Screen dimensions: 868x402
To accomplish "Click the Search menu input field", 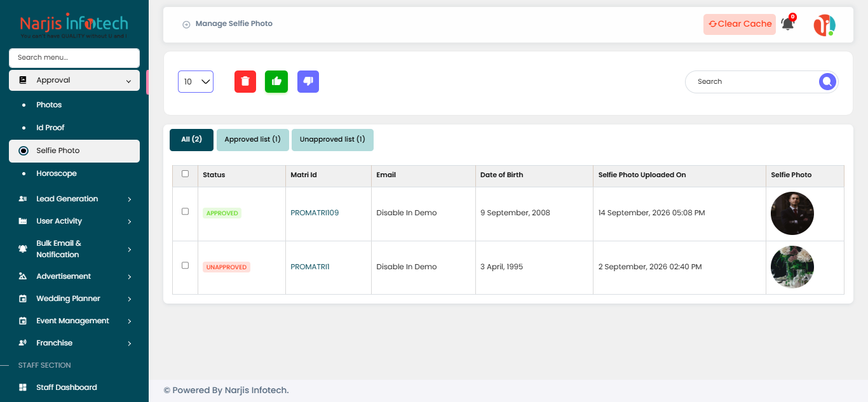I will click(x=74, y=58).
